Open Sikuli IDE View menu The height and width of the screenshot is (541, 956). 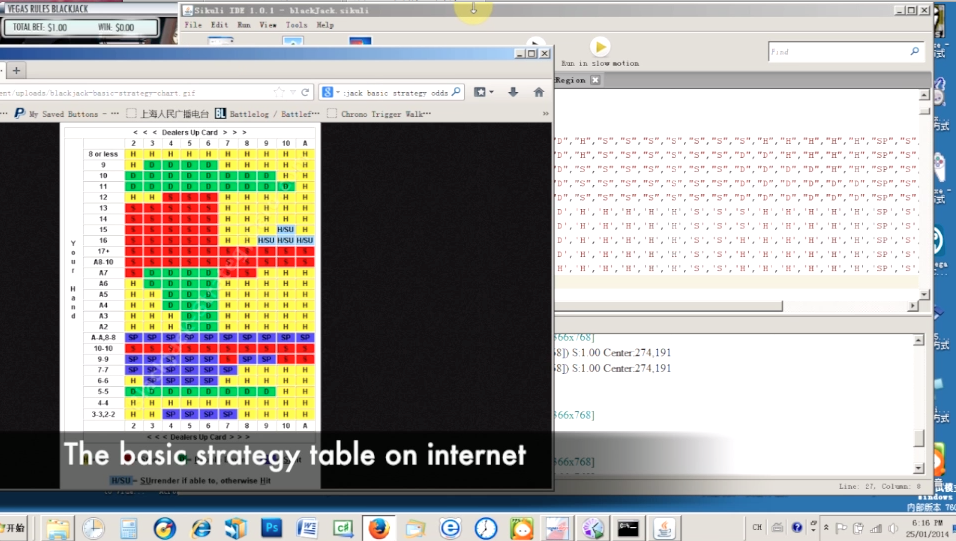(x=268, y=25)
